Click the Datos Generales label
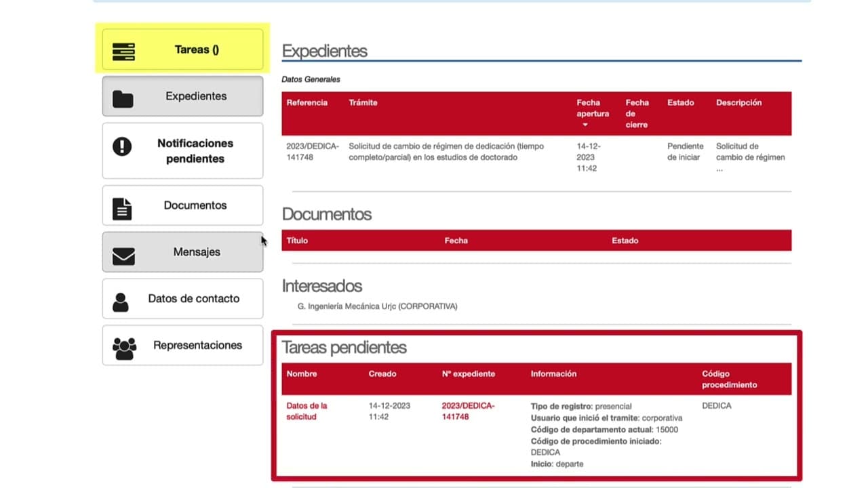Screen dimensions: 868x488 (x=311, y=79)
